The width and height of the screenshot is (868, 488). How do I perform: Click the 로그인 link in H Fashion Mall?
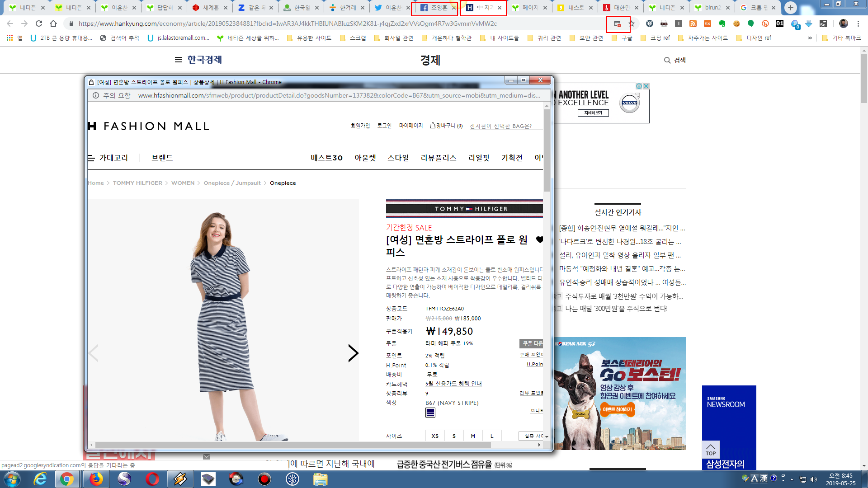384,126
